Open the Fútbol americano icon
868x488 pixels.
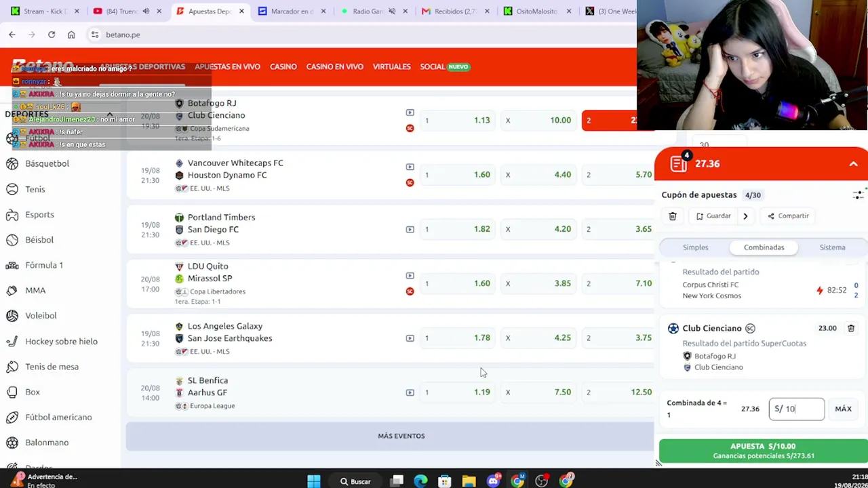coord(12,418)
